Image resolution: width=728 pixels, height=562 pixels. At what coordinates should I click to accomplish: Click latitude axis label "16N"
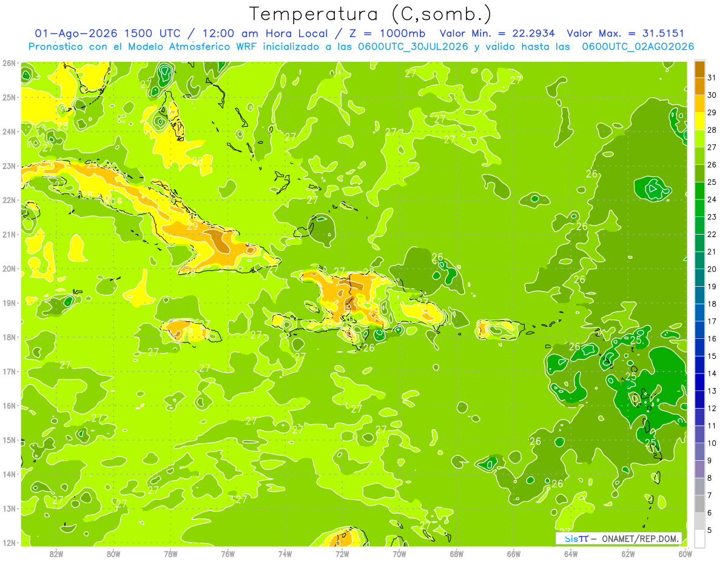(8, 406)
